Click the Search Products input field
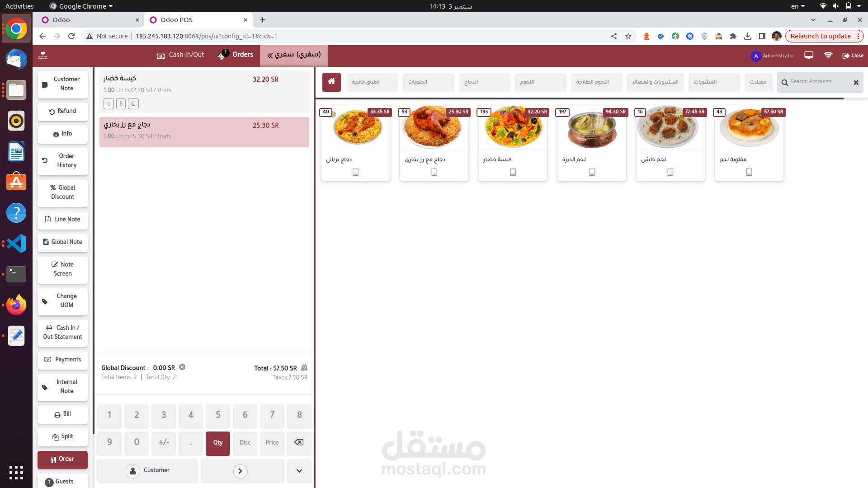Screen dimensions: 868x488 tap(816, 82)
